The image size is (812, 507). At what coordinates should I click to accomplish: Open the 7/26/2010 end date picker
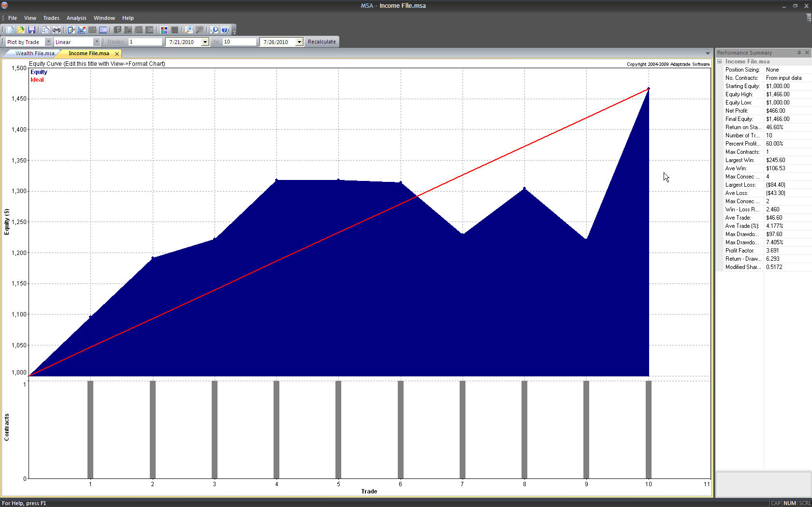[299, 42]
